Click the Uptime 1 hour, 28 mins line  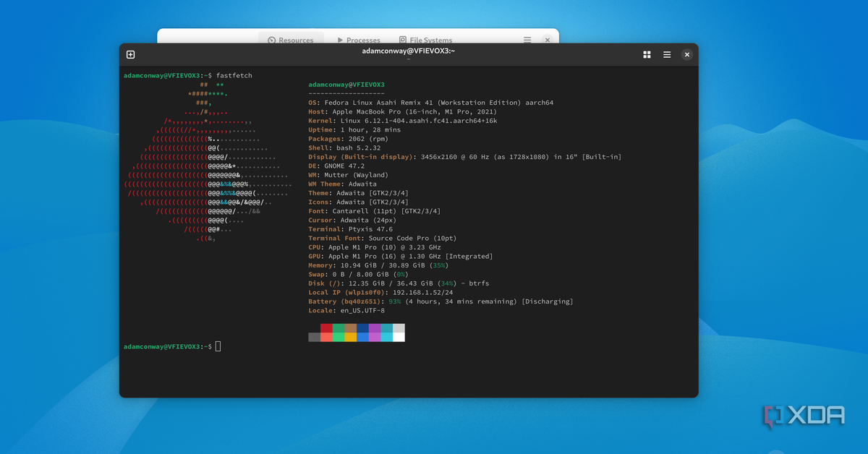(354, 129)
